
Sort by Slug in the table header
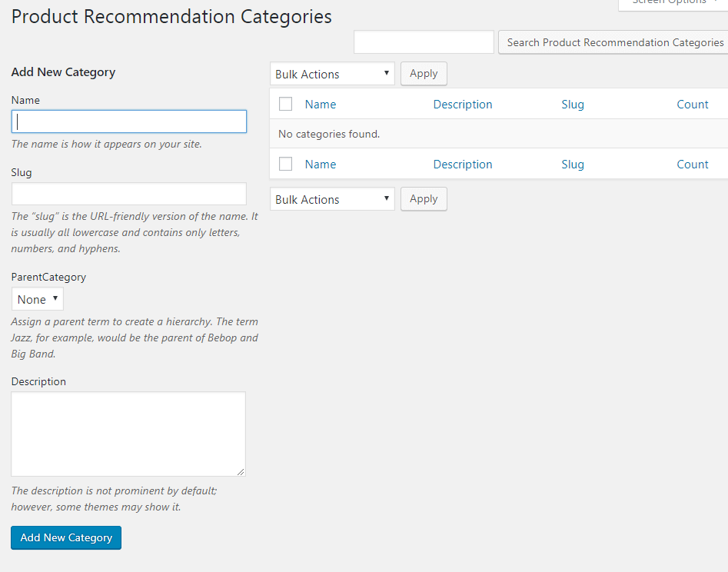pyautogui.click(x=573, y=105)
